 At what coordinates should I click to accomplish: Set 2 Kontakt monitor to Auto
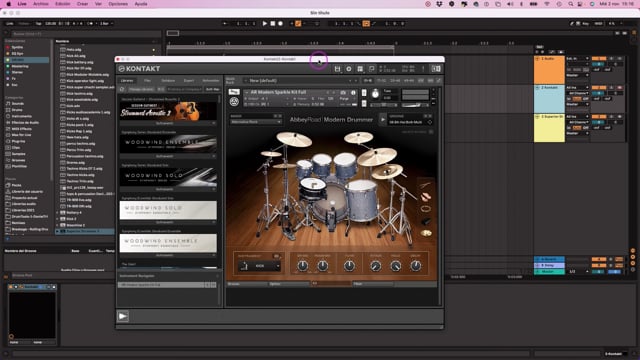point(577,99)
